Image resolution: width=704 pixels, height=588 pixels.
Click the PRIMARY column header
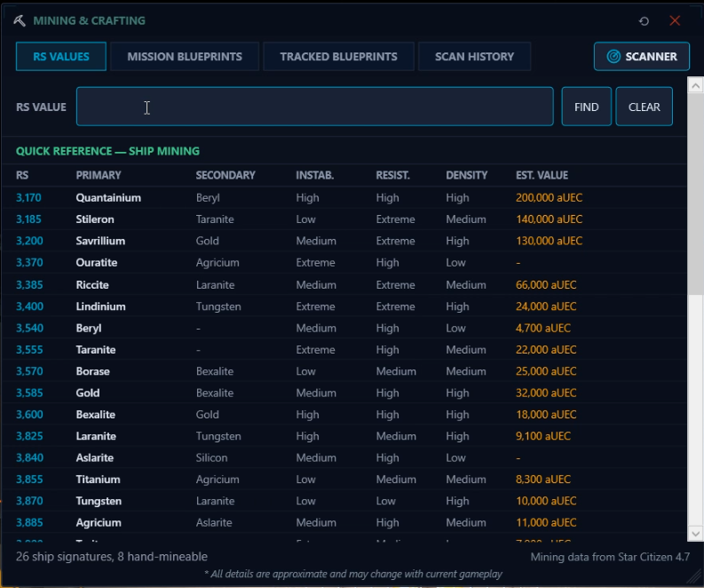[x=99, y=175]
